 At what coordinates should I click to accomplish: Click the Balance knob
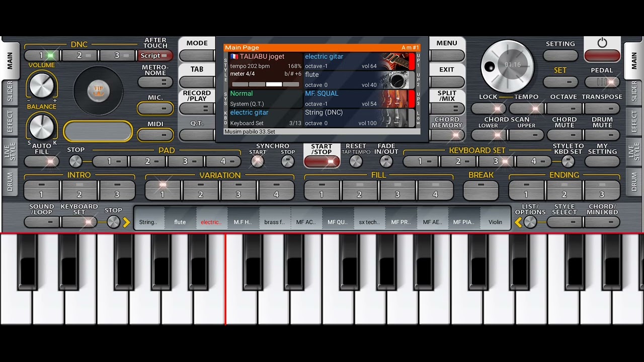pos(41,127)
